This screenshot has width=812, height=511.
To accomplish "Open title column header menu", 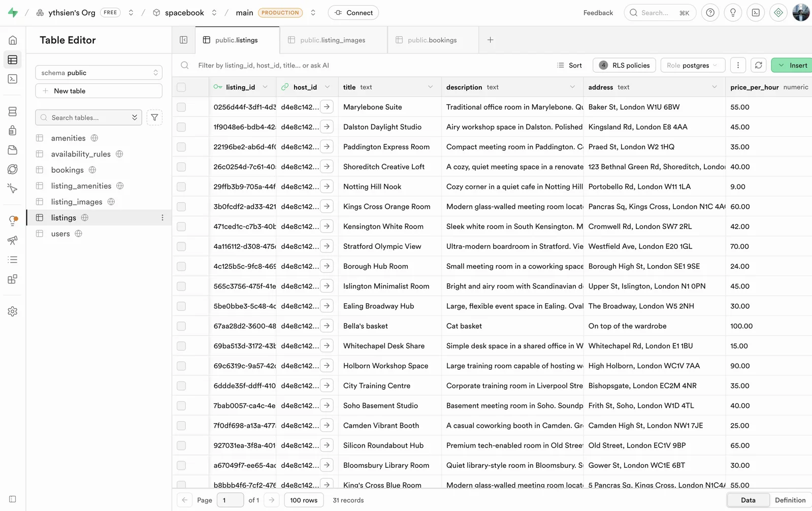I will (430, 87).
